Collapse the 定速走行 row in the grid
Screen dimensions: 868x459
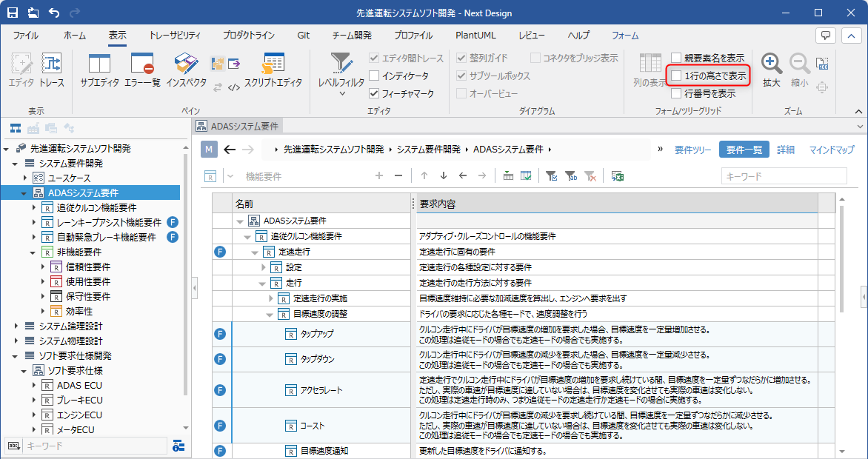[255, 252]
